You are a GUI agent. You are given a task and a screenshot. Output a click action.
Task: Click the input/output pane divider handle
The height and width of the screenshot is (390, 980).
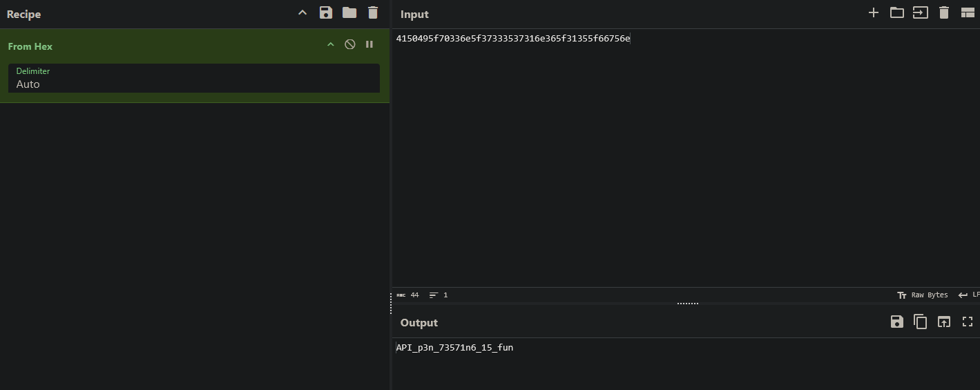687,303
